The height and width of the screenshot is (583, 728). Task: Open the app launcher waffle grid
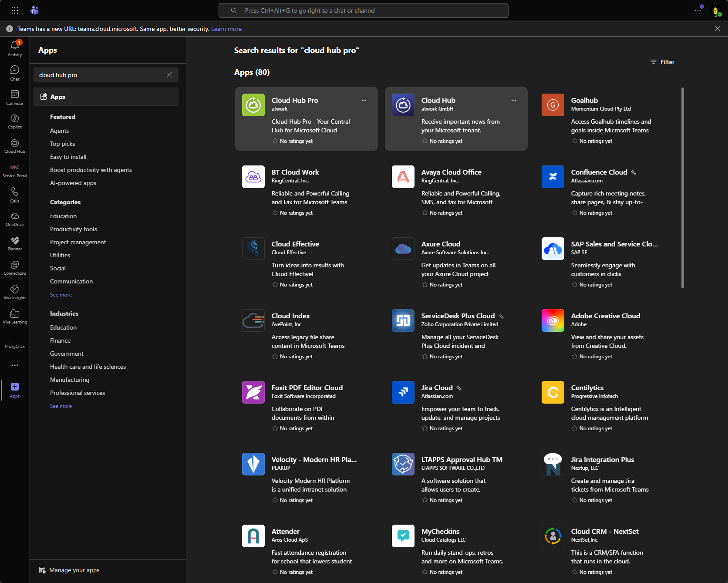pos(15,10)
